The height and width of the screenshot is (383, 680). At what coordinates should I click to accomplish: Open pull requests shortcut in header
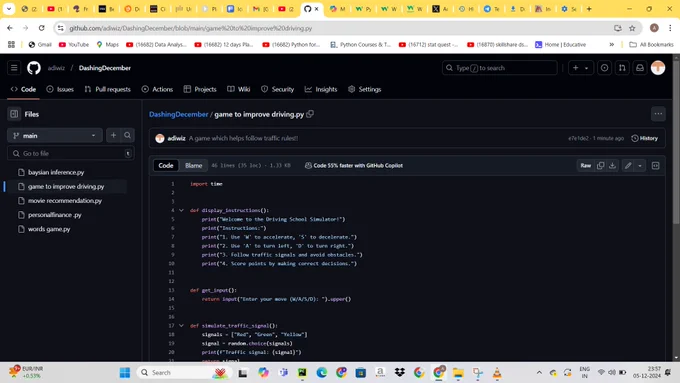[622, 68]
